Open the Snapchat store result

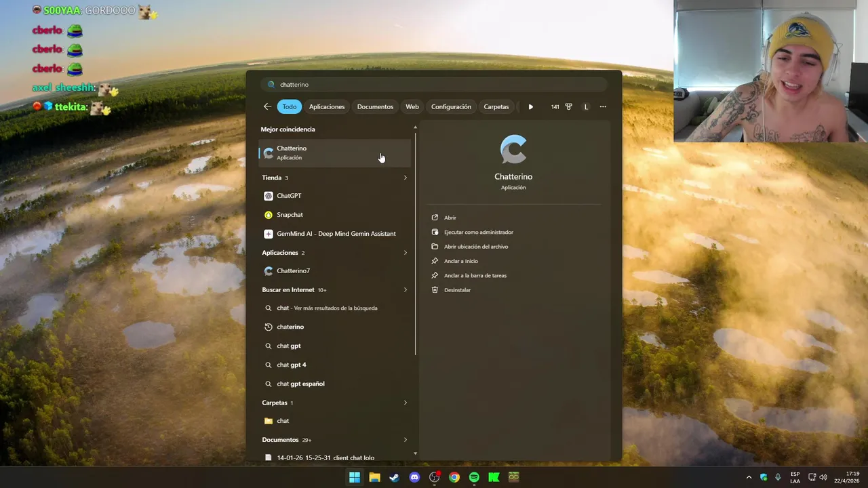[x=335, y=215]
